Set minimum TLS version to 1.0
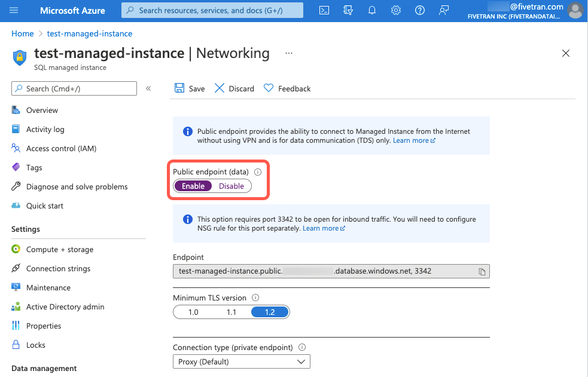Screen dimensions: 588x377 [x=193, y=312]
